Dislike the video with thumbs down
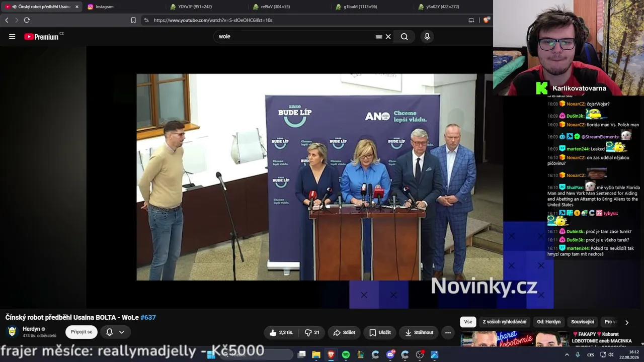Screen dimensions: 644x362 pos(312,332)
